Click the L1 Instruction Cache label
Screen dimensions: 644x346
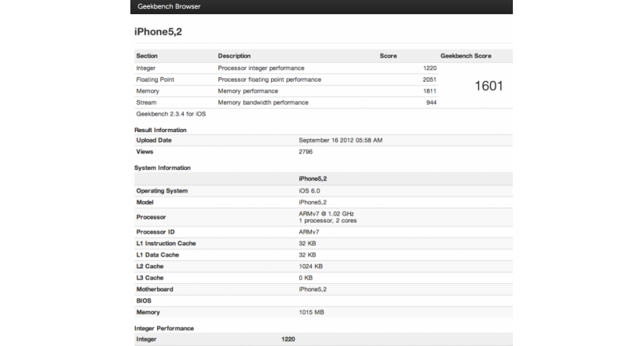(166, 244)
